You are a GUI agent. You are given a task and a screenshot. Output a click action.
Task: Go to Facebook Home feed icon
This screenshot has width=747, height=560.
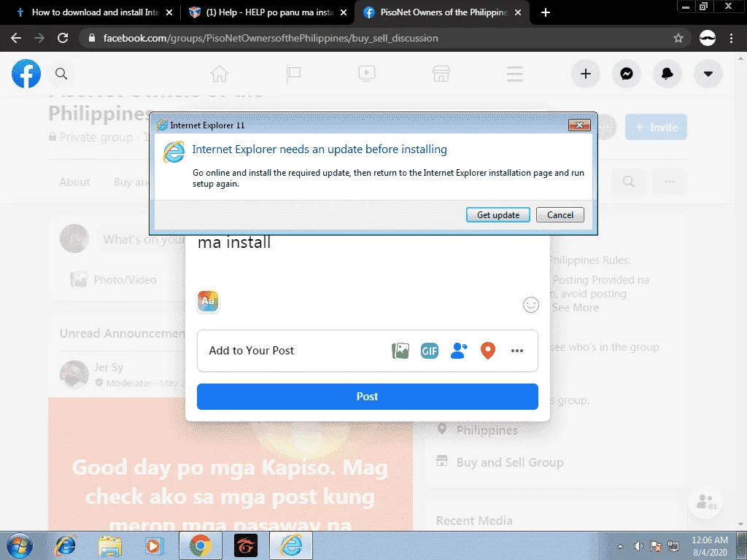point(220,74)
